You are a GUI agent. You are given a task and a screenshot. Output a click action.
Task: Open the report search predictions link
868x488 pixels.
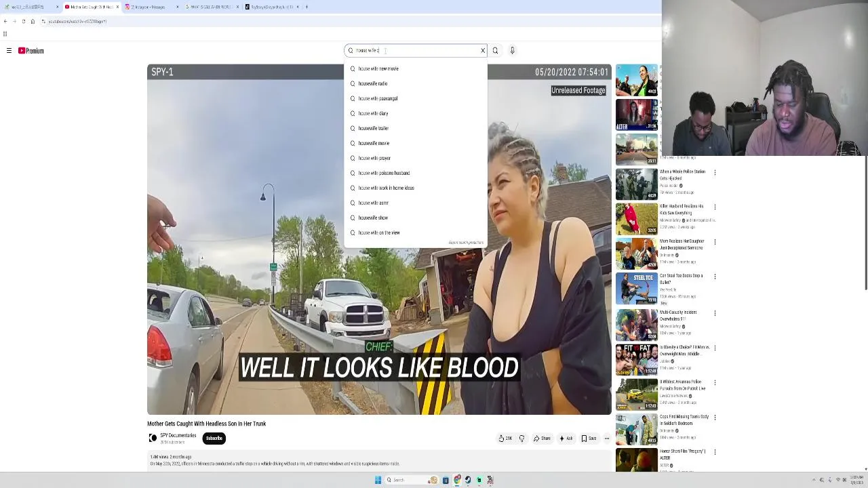point(466,243)
